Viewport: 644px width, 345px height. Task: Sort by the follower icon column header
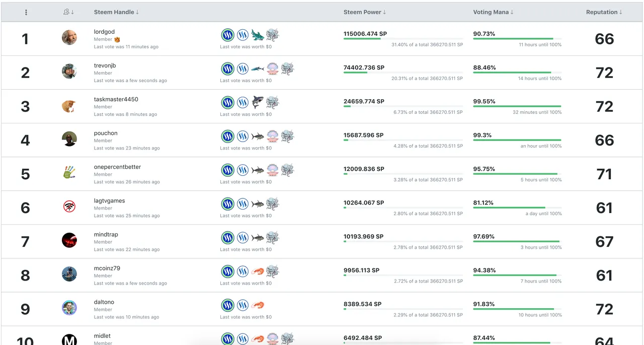click(x=69, y=12)
